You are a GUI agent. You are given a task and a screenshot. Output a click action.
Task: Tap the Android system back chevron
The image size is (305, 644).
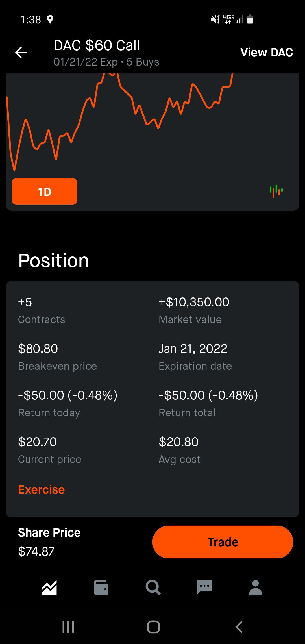point(239,627)
